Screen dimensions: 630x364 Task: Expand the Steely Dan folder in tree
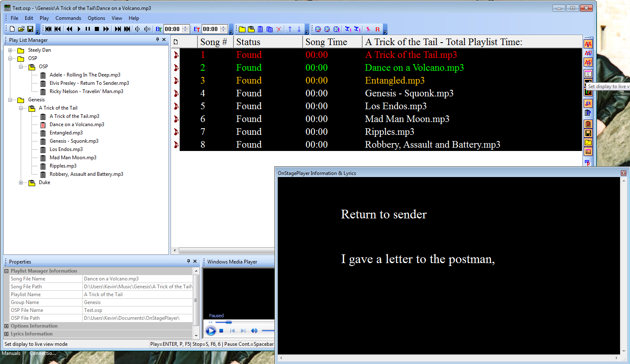[10, 50]
